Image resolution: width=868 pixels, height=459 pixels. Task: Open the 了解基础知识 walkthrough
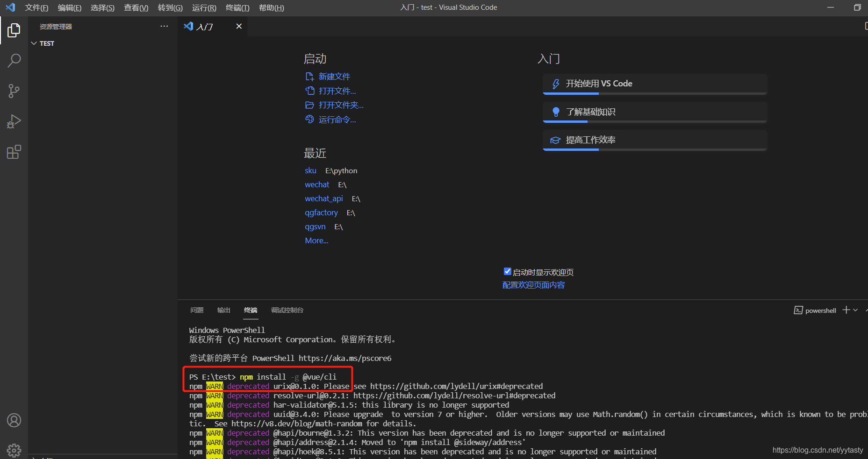coord(655,113)
